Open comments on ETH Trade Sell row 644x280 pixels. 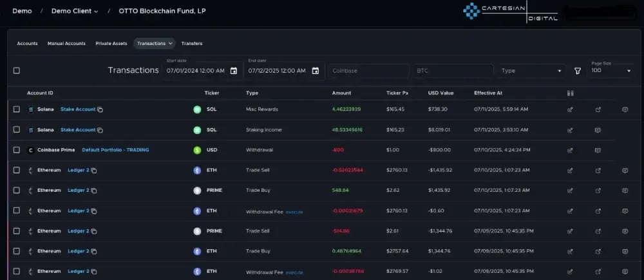[625, 171]
